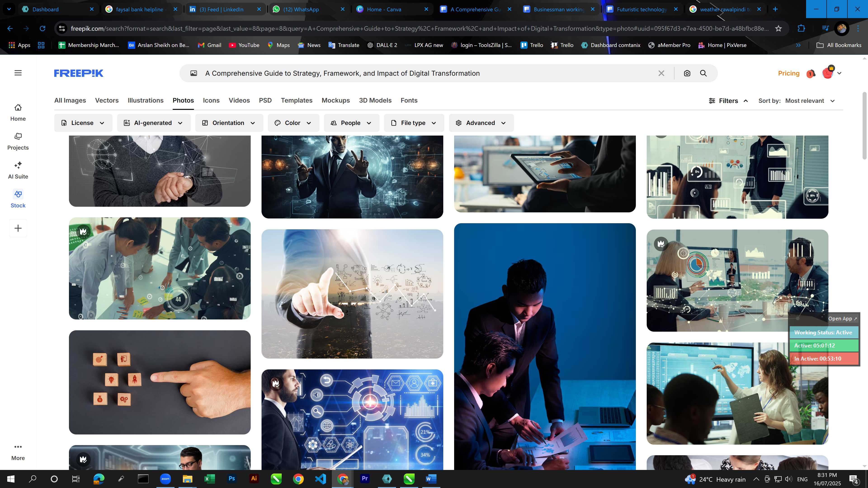Viewport: 868px width, 488px height.
Task: Bookmark this page with star icon
Action: (778, 28)
